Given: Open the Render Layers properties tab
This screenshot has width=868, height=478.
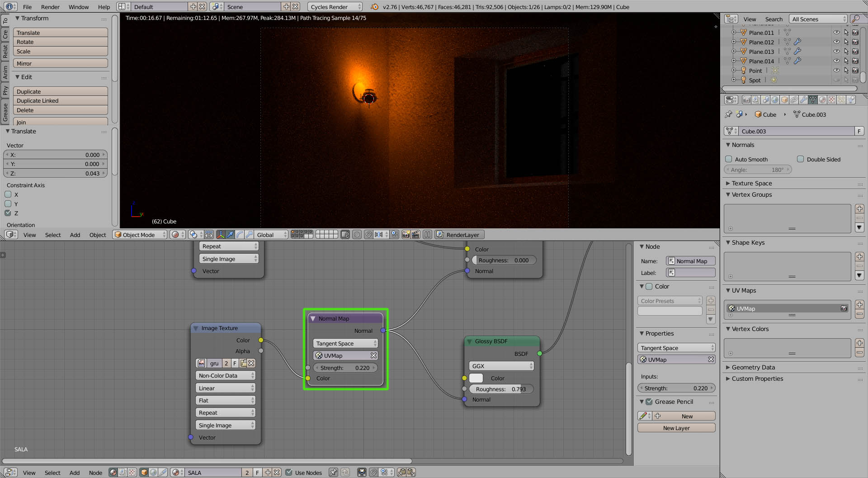Looking at the screenshot, I should [x=756, y=100].
